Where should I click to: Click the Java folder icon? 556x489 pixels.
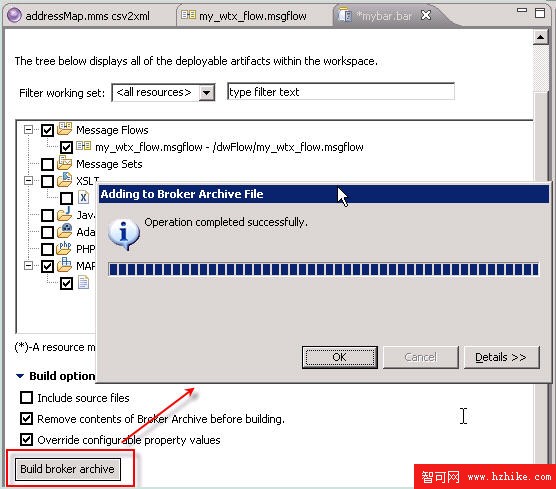(x=65, y=214)
